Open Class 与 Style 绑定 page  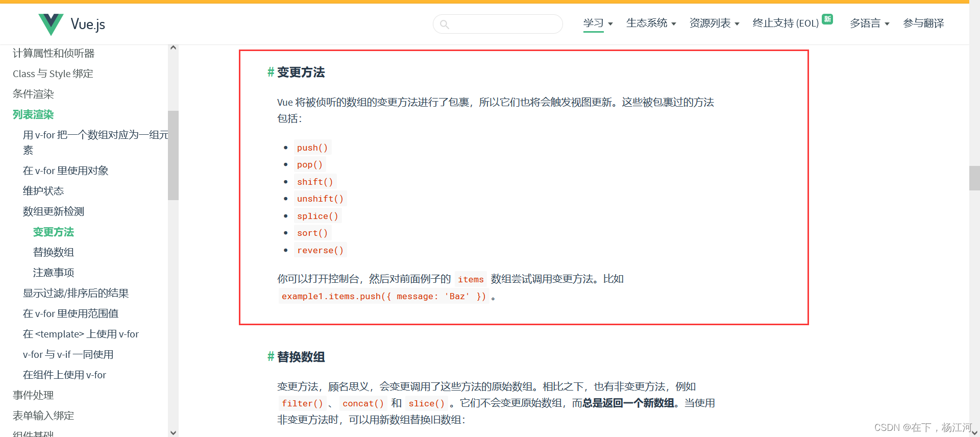click(x=53, y=74)
